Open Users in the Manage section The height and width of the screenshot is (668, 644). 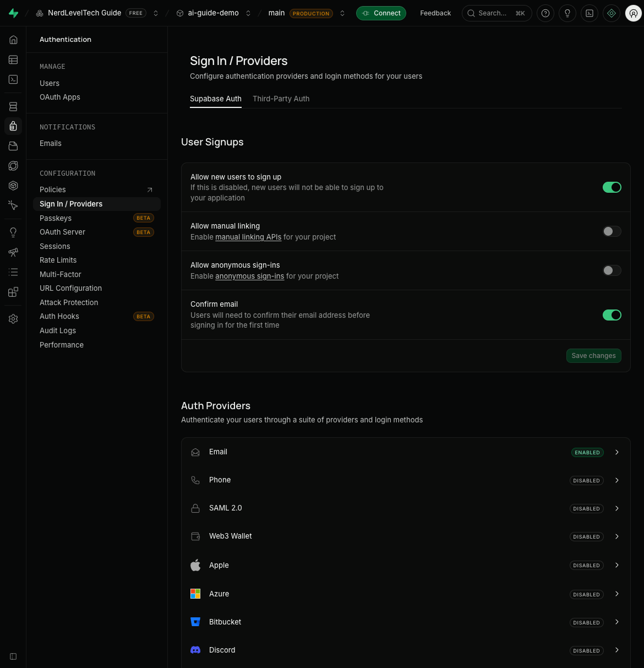click(x=50, y=83)
